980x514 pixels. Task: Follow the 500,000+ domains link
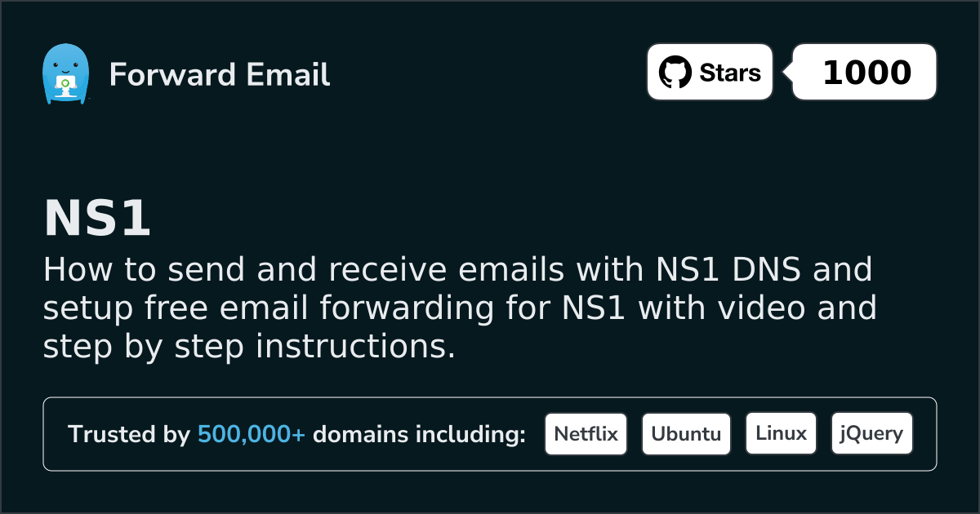(x=252, y=435)
